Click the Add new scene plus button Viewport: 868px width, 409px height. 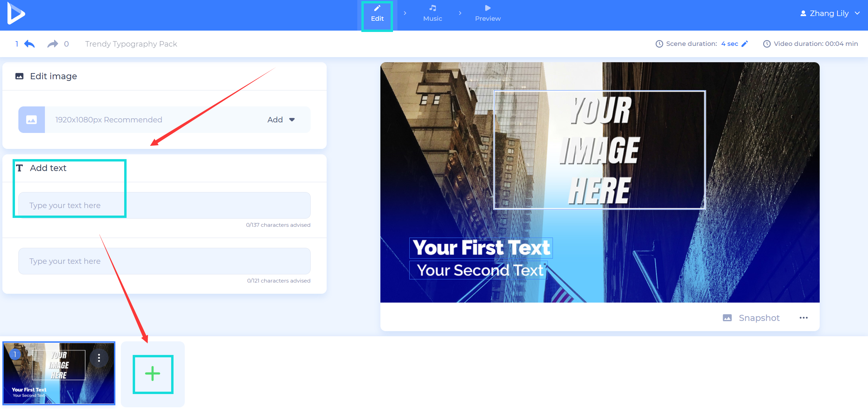click(153, 373)
